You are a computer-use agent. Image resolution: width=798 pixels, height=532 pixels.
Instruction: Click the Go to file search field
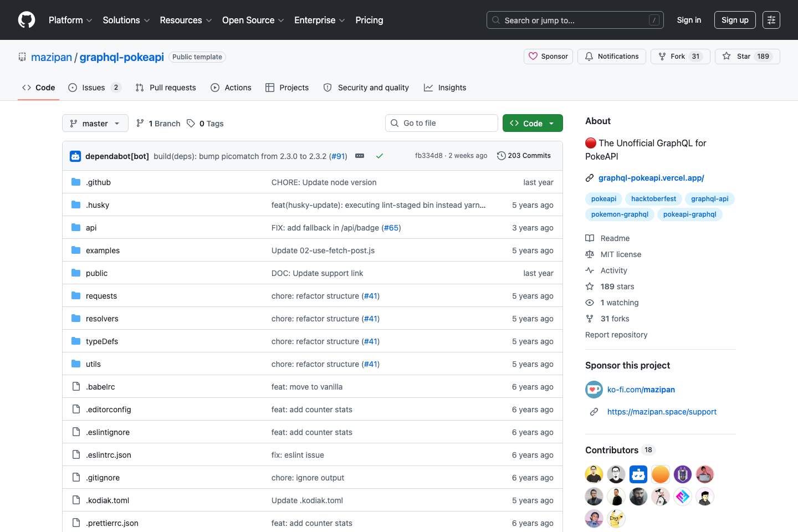tap(441, 122)
